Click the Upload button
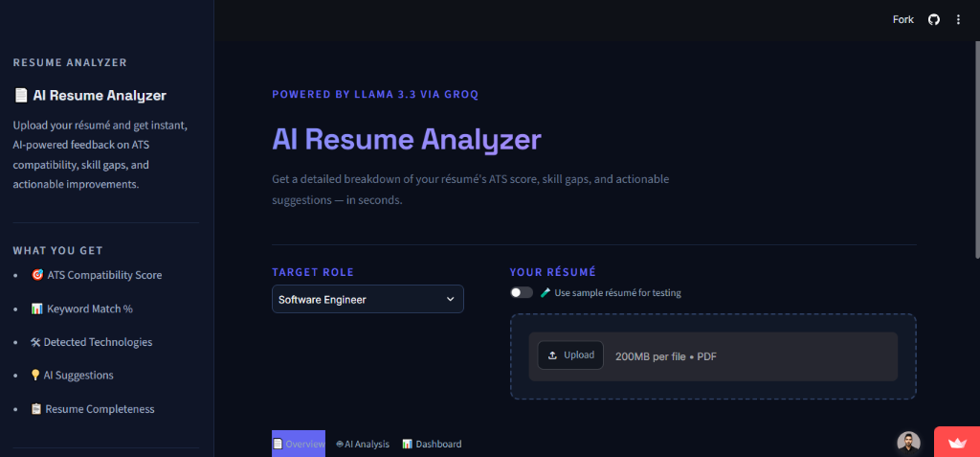The image size is (980, 457). point(570,354)
